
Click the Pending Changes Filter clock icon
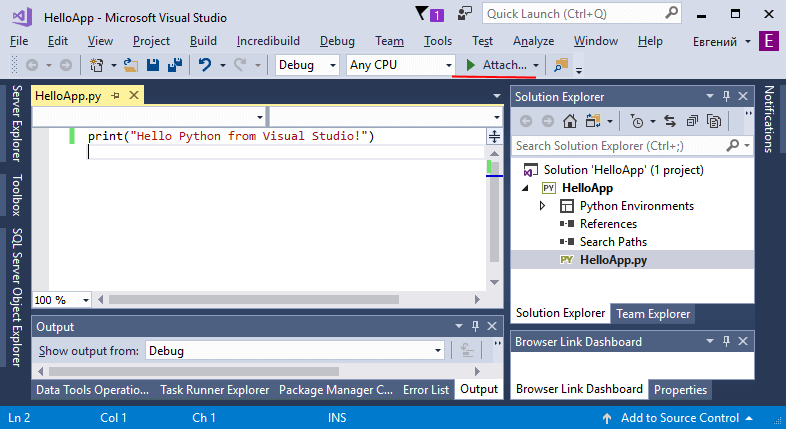(637, 121)
